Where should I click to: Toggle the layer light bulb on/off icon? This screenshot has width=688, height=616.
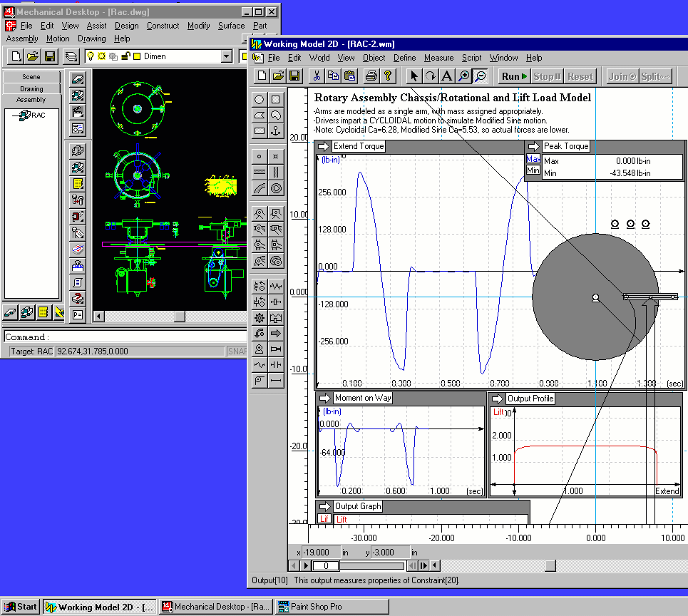(x=91, y=56)
